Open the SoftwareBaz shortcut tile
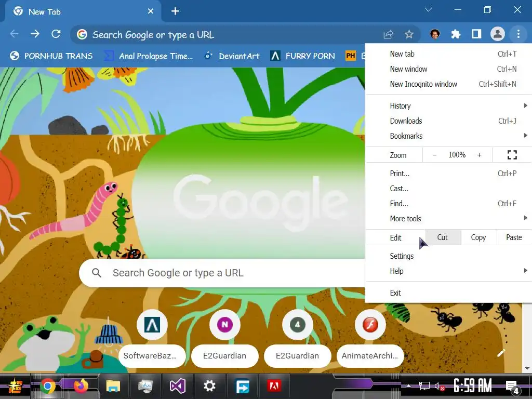This screenshot has width=532, height=399. point(152,338)
